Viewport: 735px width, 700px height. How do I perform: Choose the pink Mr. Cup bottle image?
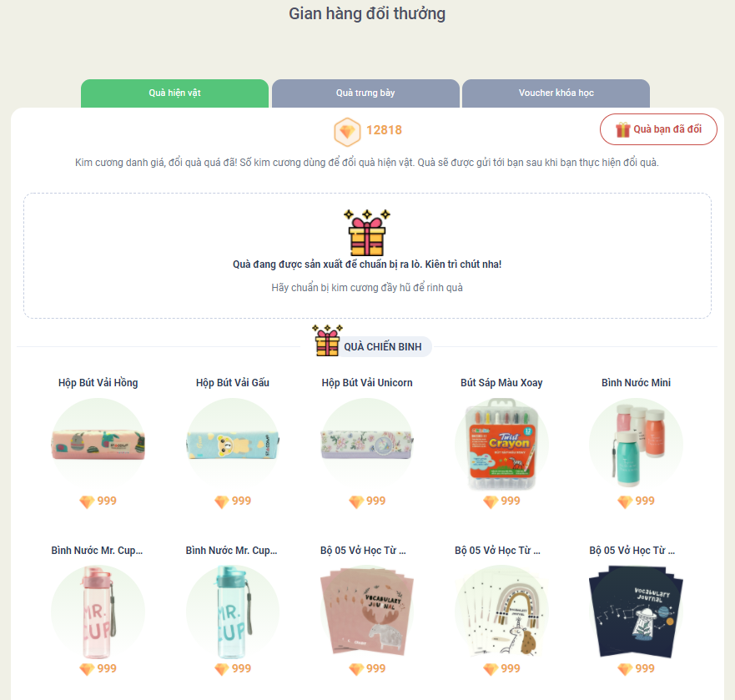click(98, 612)
